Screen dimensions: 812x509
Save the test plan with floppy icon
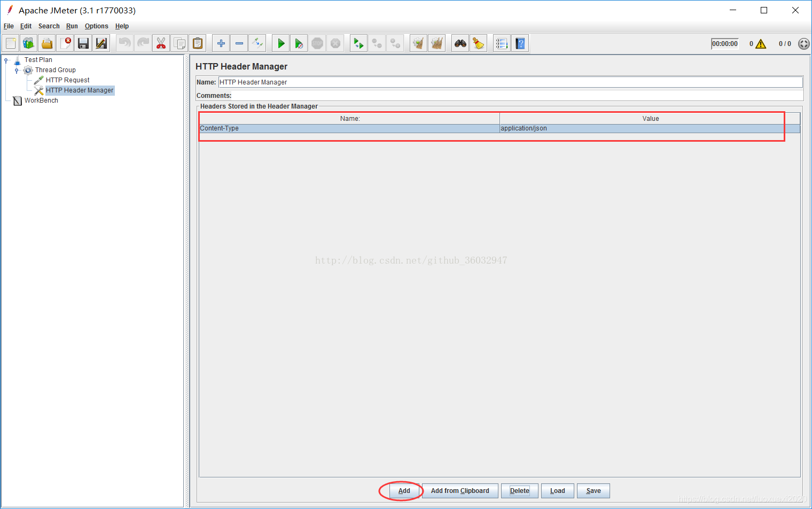point(83,43)
